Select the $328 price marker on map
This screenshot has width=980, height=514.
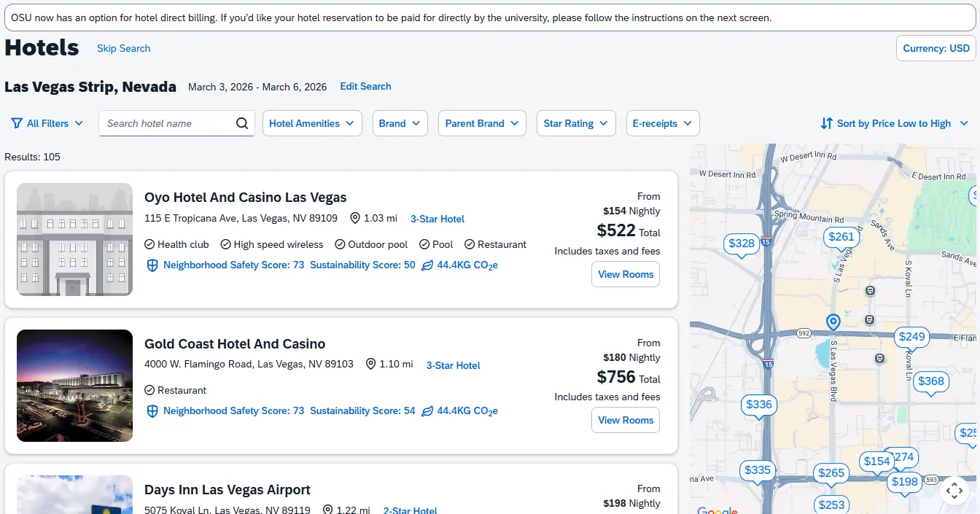[x=742, y=244]
